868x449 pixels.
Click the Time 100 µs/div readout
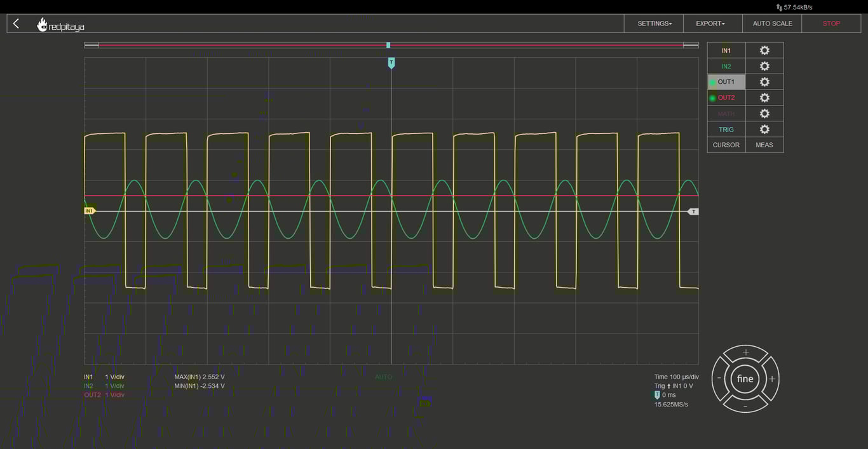point(677,377)
